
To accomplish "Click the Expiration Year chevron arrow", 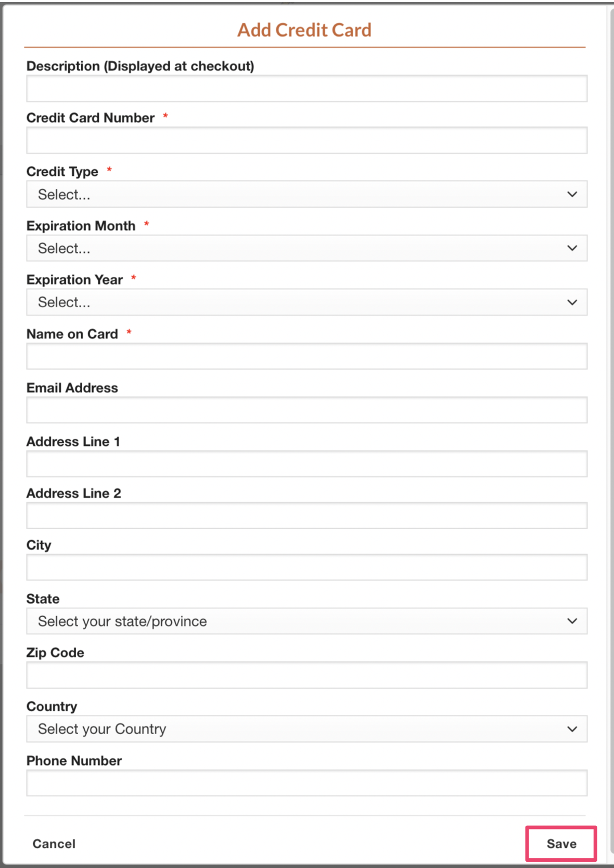I will (x=572, y=302).
